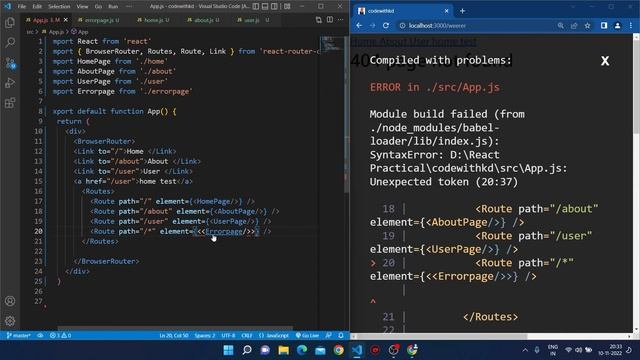Dismiss the compile error overlay with X

coord(605,61)
